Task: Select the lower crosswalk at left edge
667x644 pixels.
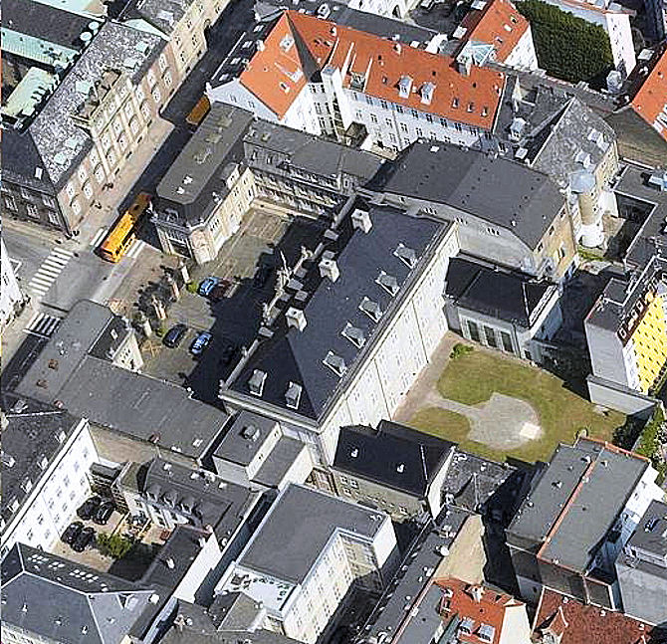Action: pos(43,323)
